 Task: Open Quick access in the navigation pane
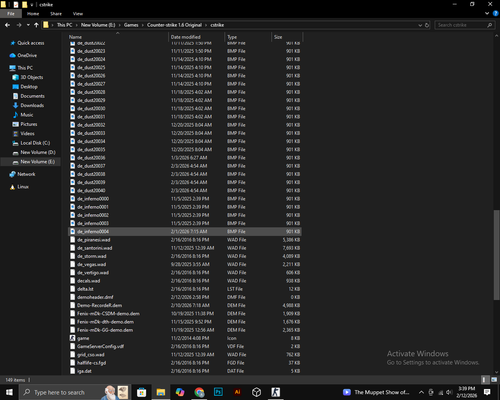tap(30, 43)
